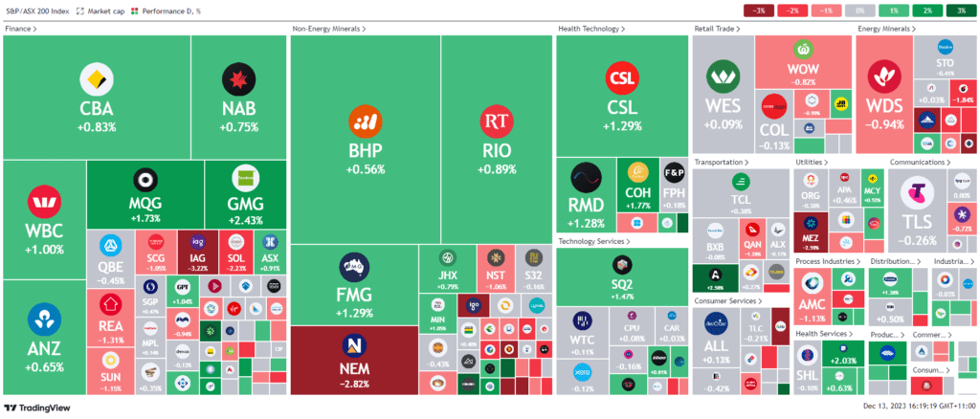Screen dimensions: 980x419
Task: Click the NEM -2.82% heatmap tile
Action: point(354,360)
